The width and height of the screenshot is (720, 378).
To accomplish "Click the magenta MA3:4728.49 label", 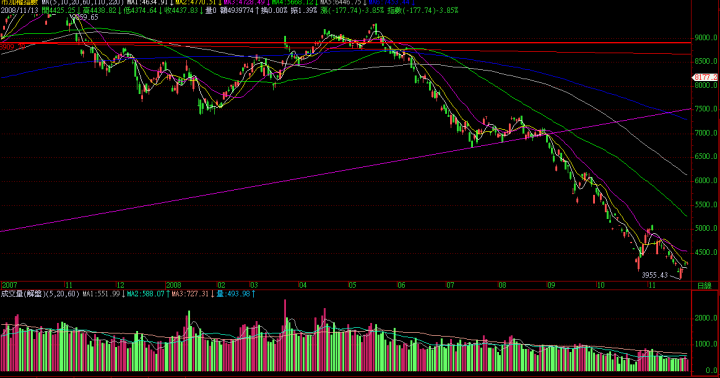I will [244, 3].
